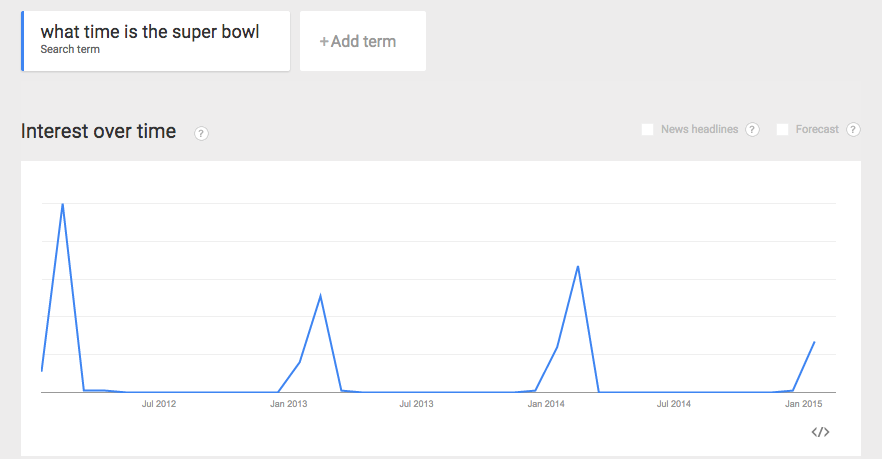Viewport: 882px width, 459px height.
Task: Click help icon next to News headlines
Action: [752, 130]
